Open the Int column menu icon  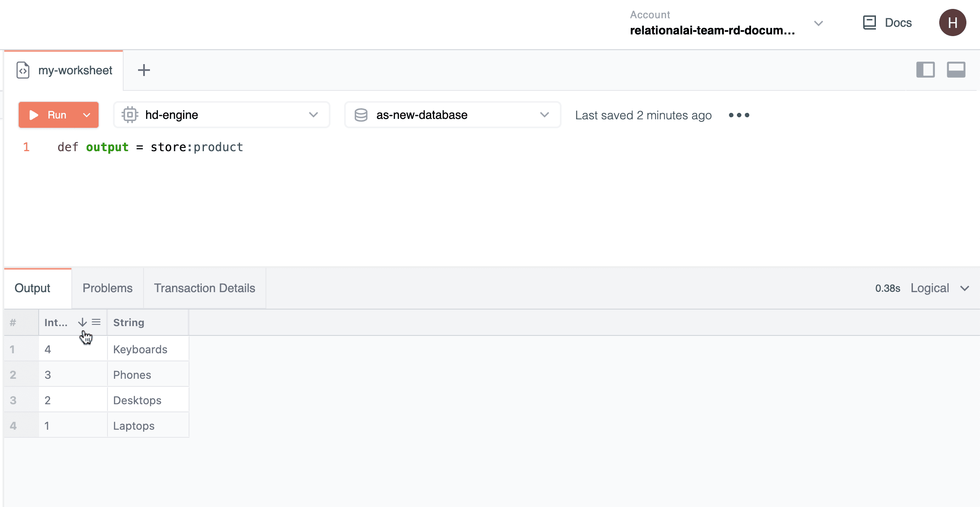coord(96,322)
